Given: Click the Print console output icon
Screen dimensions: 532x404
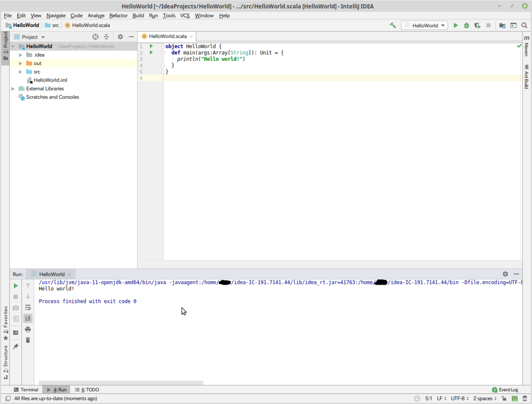Looking at the screenshot, I should tap(28, 329).
